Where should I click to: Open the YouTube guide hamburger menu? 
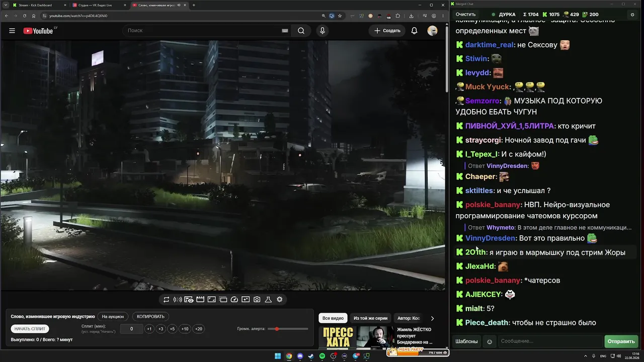12,31
